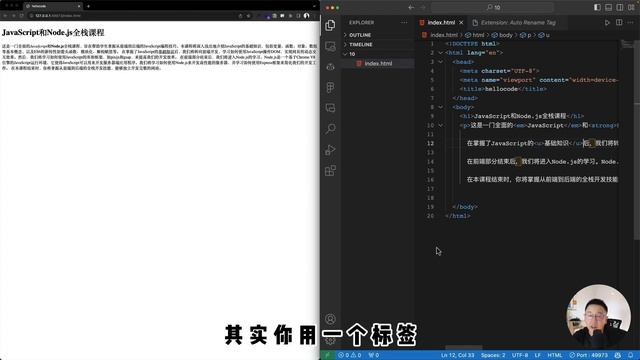
Task: Fold the head element at line 3
Action: pos(440,62)
